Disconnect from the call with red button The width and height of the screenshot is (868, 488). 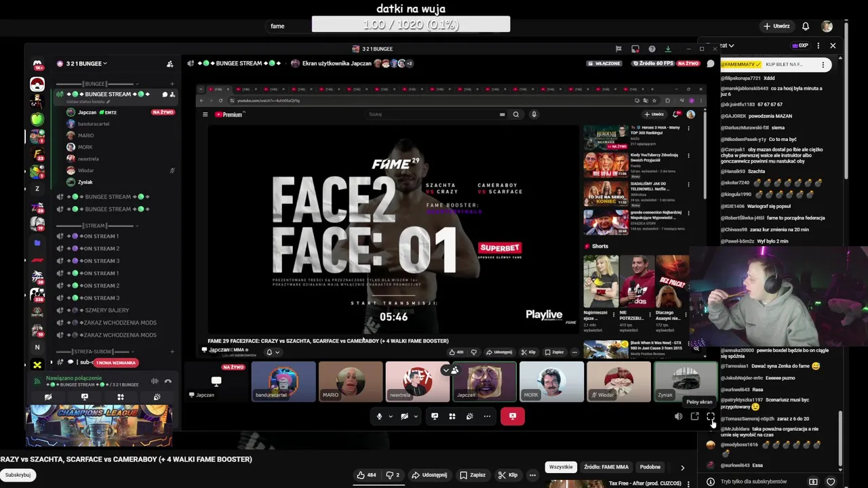click(x=513, y=416)
